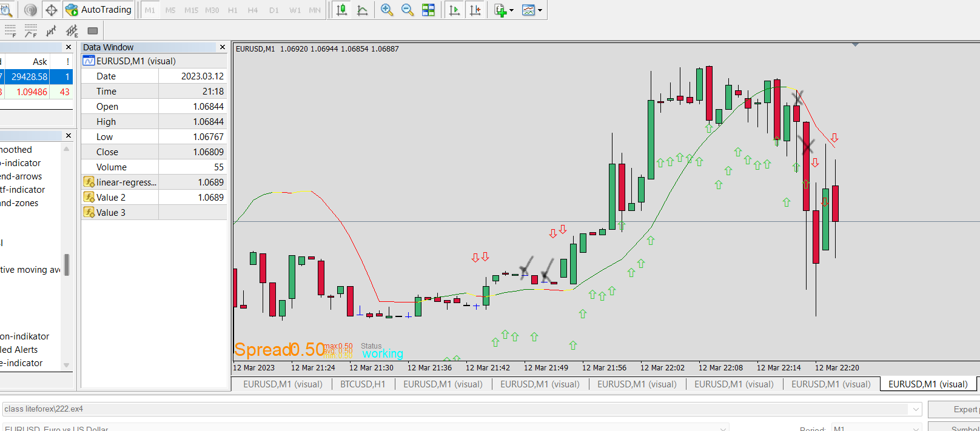Screen dimensions: 980x431
Task: Click the Date value 2023.03.12
Action: click(x=203, y=76)
